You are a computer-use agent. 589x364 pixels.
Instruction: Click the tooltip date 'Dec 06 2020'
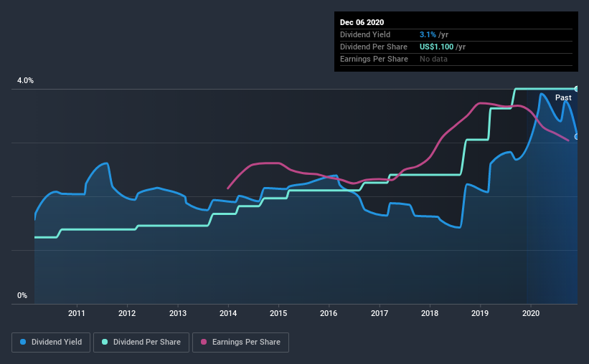coord(362,22)
